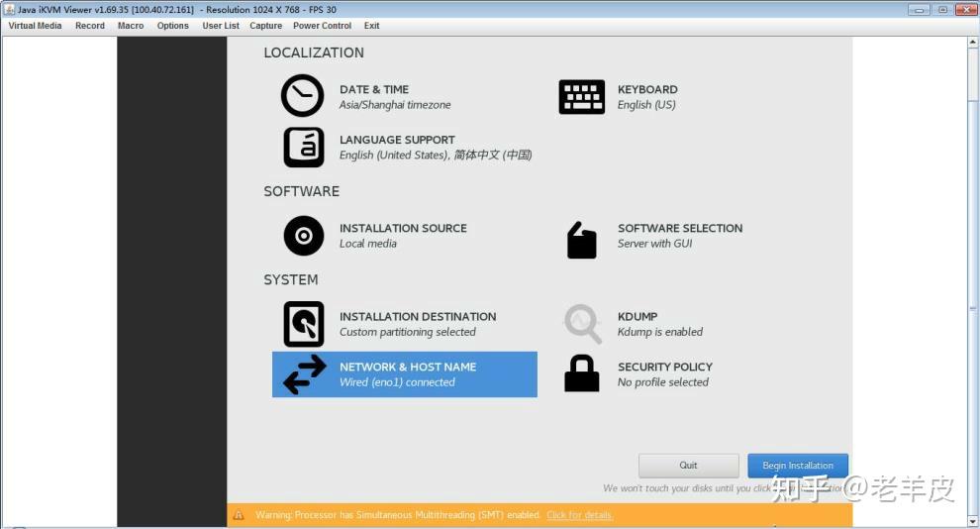Select the NETWORK & HOST NAME label
Image resolution: width=980 pixels, height=529 pixels.
click(408, 368)
